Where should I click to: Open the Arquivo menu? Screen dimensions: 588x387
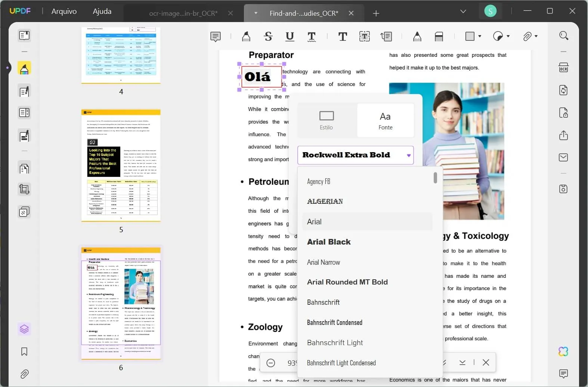coord(64,11)
